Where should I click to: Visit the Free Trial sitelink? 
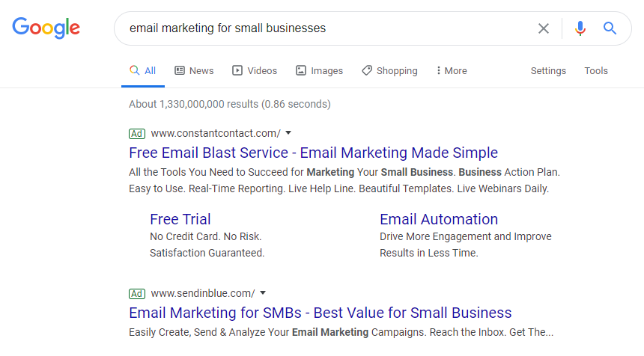coord(180,219)
